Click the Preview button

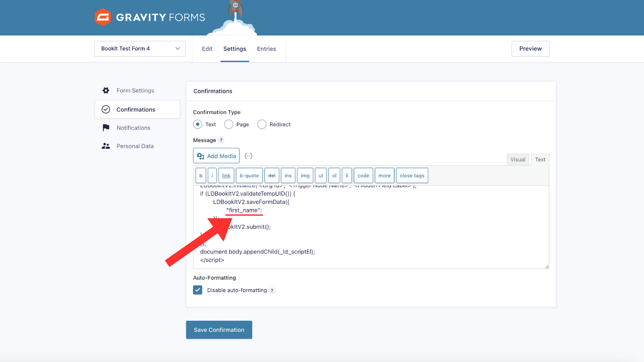tap(530, 49)
